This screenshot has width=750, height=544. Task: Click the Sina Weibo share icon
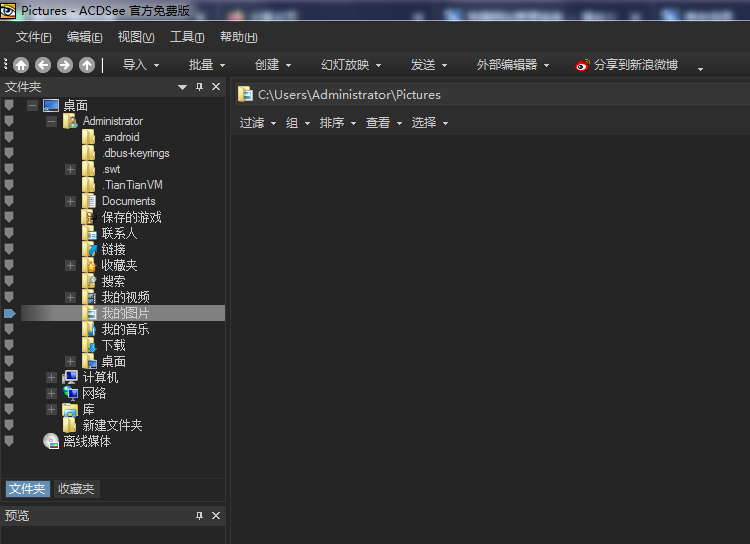coord(582,65)
